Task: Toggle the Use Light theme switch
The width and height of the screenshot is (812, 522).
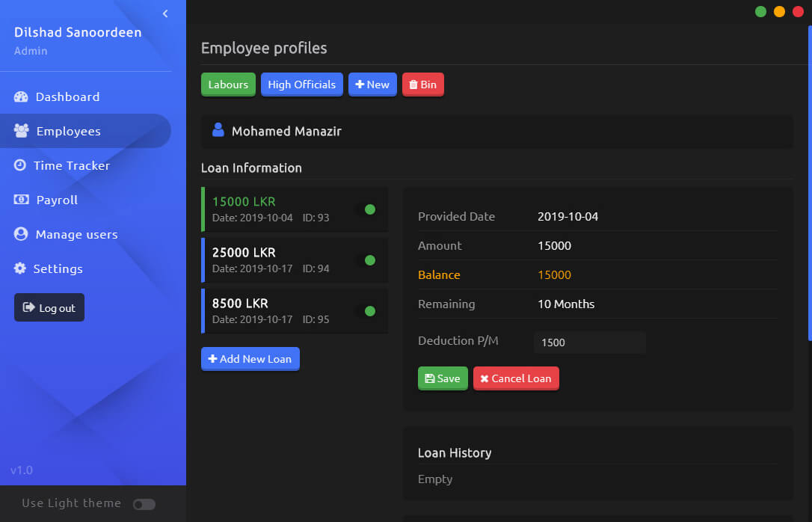Action: (x=144, y=504)
